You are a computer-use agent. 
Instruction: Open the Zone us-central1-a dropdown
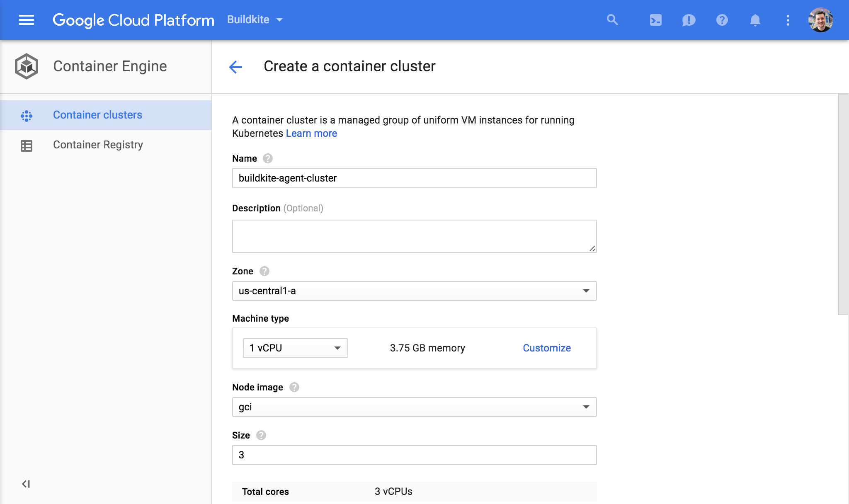[x=414, y=291]
